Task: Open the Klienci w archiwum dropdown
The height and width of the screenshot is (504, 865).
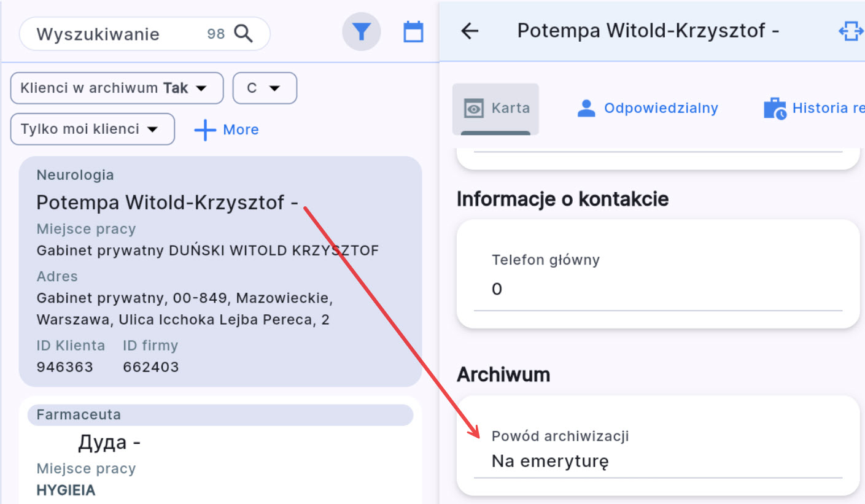Action: [x=117, y=88]
